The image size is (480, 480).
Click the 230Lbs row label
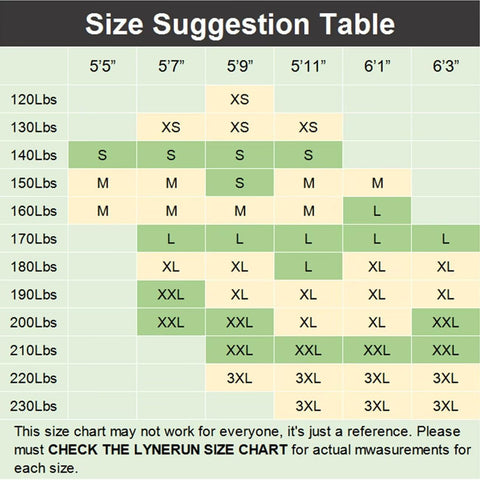pyautogui.click(x=34, y=406)
